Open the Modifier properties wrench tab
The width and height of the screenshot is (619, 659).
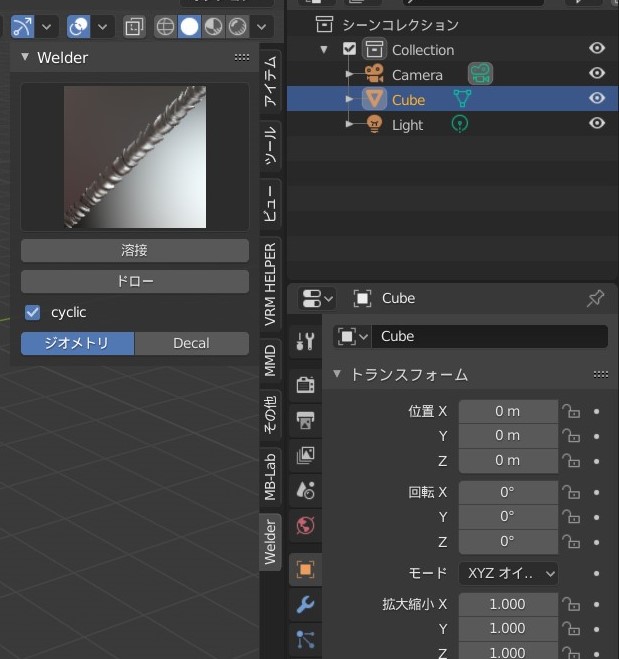click(x=306, y=604)
